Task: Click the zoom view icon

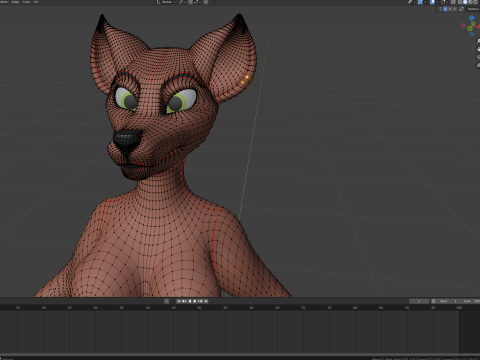Action: point(478,41)
